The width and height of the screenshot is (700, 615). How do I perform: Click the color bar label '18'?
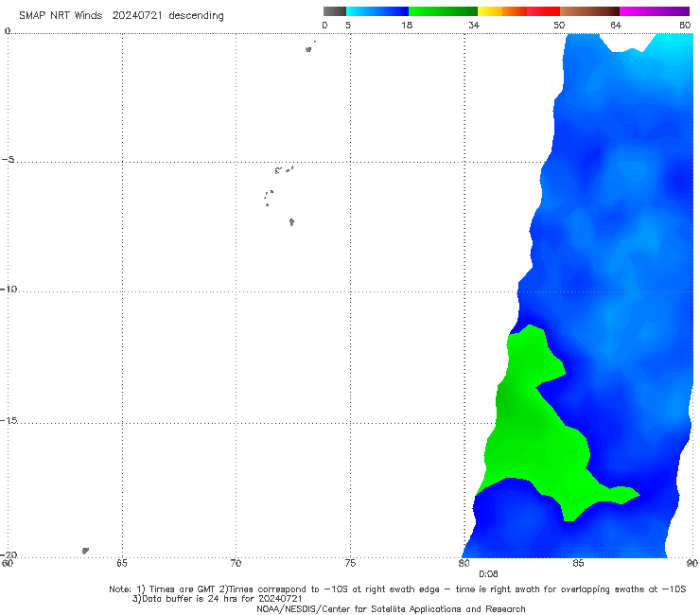tap(407, 26)
